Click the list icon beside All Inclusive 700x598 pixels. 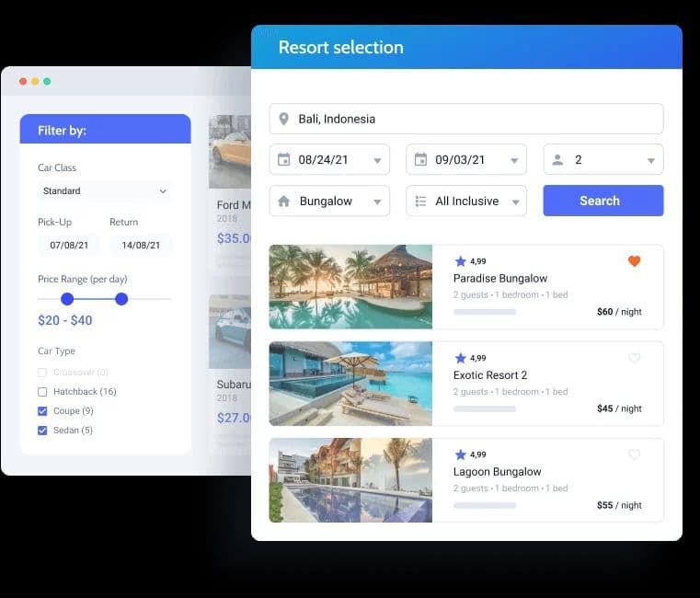(420, 201)
